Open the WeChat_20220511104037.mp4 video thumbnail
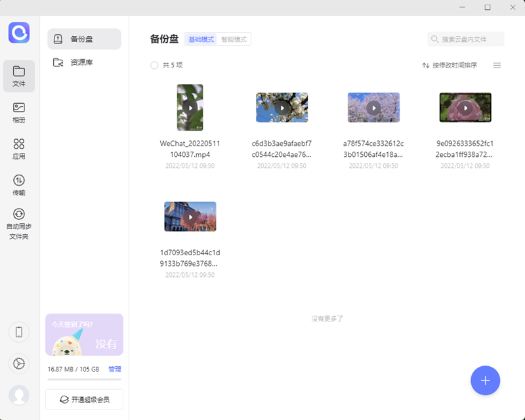 (x=190, y=107)
